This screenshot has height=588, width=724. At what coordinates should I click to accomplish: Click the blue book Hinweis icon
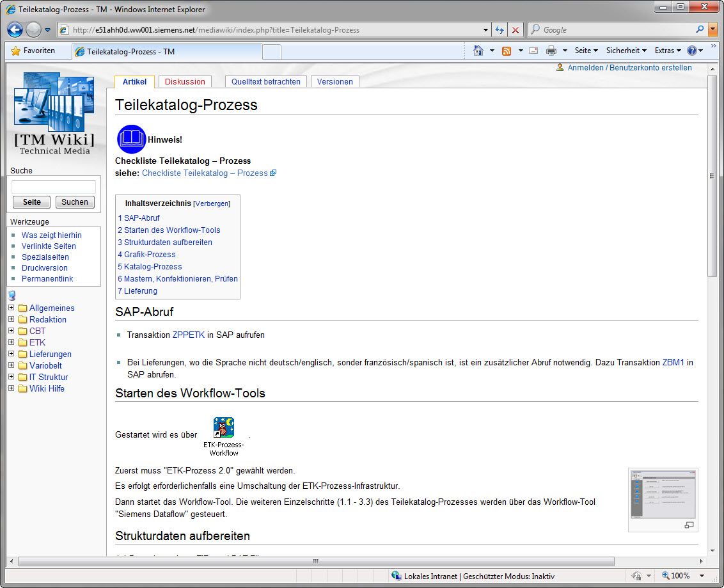click(132, 139)
